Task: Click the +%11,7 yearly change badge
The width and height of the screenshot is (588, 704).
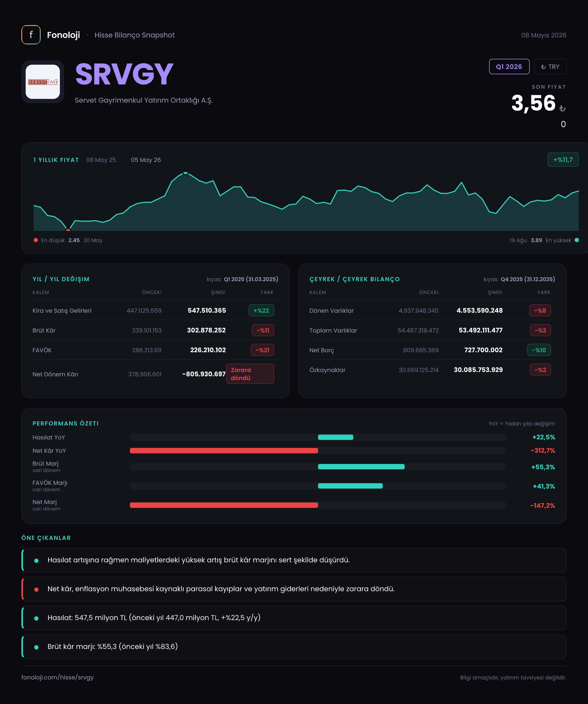Action: point(563,160)
